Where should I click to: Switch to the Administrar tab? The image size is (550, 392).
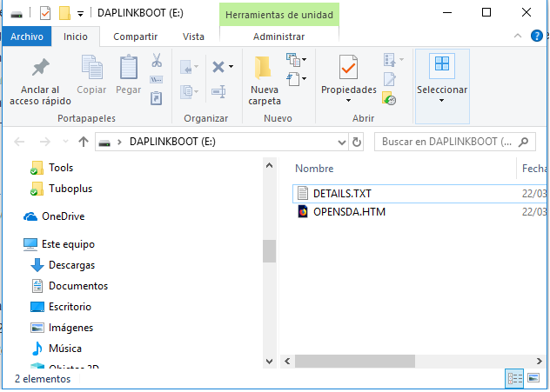tap(278, 37)
